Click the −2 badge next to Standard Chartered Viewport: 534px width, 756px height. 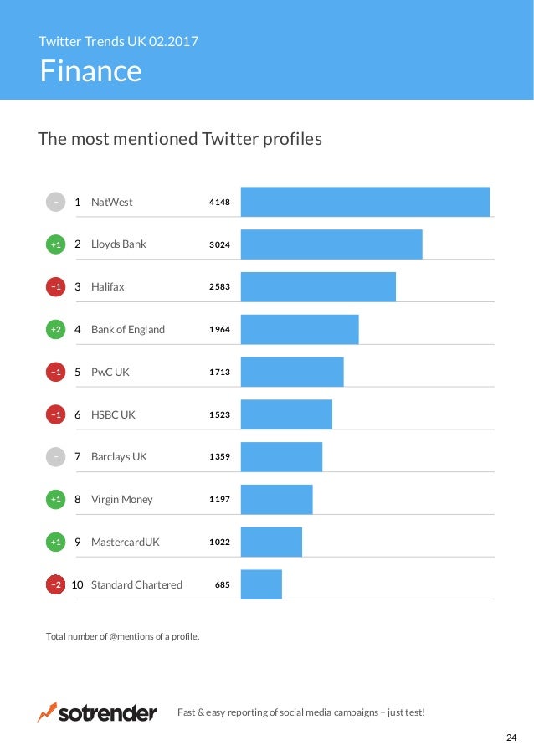click(55, 584)
